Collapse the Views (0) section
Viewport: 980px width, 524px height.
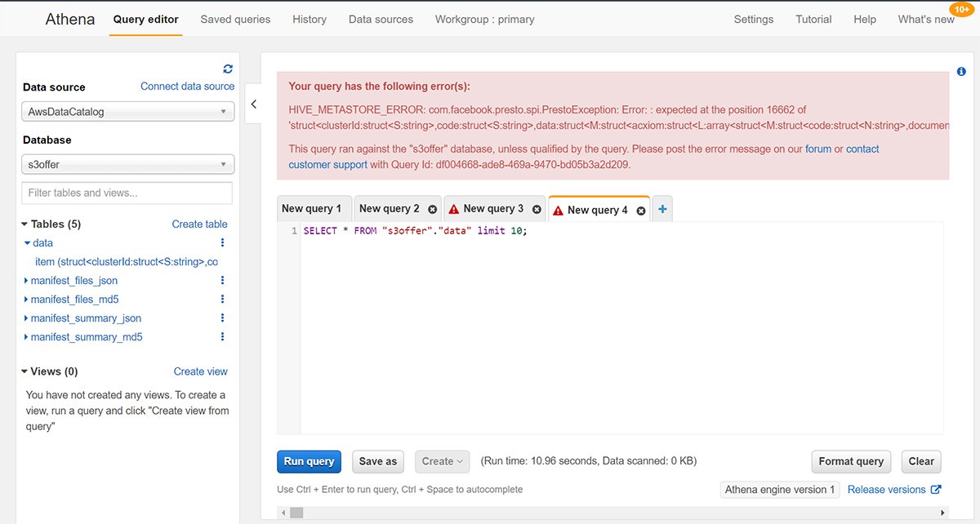click(24, 371)
